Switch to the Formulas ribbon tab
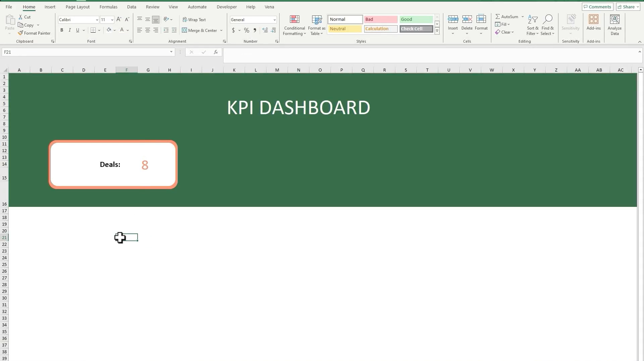Image resolution: width=644 pixels, height=361 pixels. pyautogui.click(x=108, y=7)
